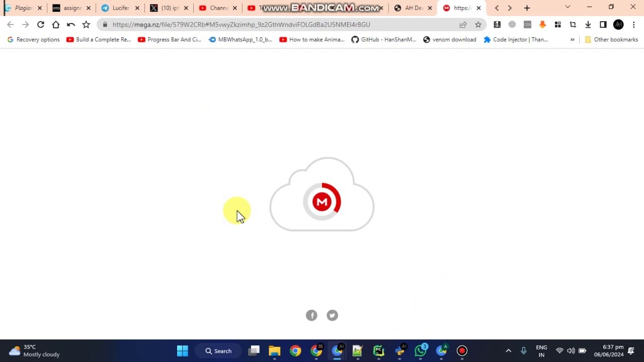644x362 pixels.
Task: Close the assignm tab
Action: [x=88, y=8]
